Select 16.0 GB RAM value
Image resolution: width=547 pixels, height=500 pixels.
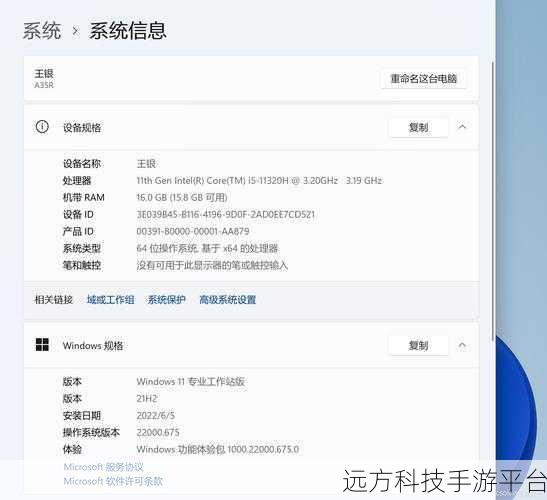click(182, 197)
